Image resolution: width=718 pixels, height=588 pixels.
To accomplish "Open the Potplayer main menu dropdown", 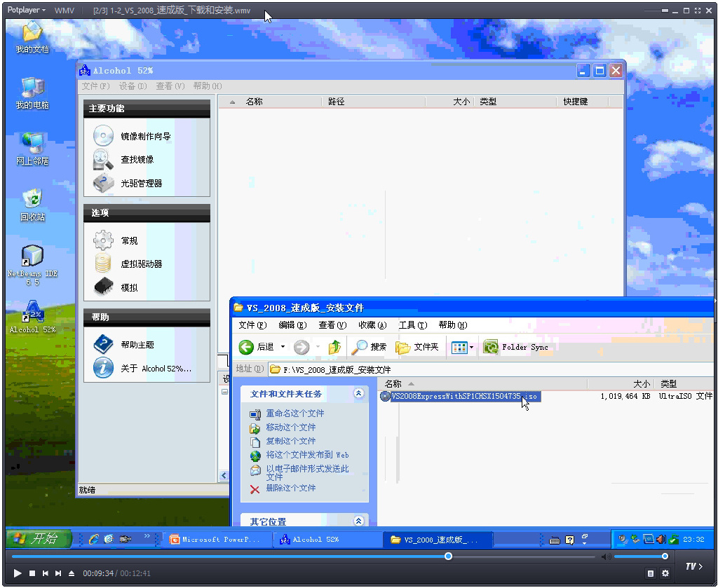I will tap(26, 10).
